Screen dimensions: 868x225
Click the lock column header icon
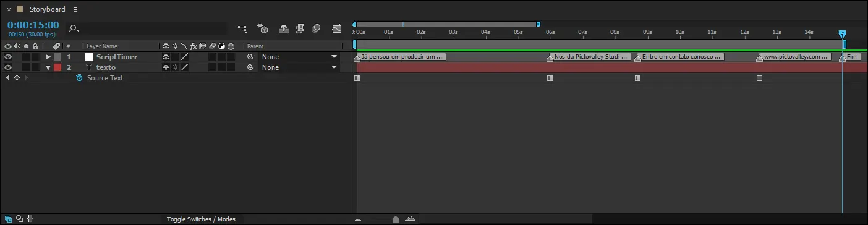click(x=35, y=46)
